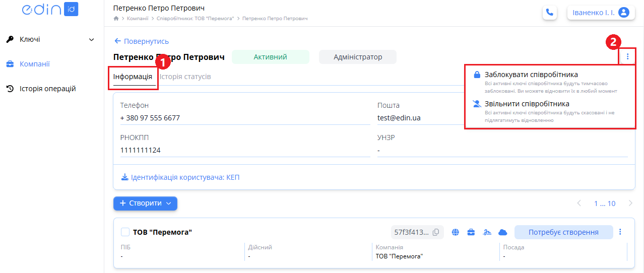
Task: Click the signature icon in key row
Action: click(487, 232)
